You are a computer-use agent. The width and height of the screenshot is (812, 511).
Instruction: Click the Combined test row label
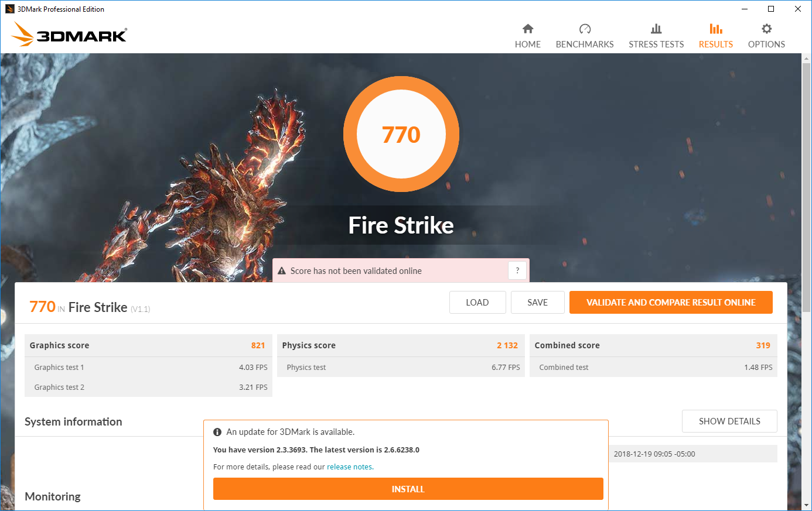(564, 368)
